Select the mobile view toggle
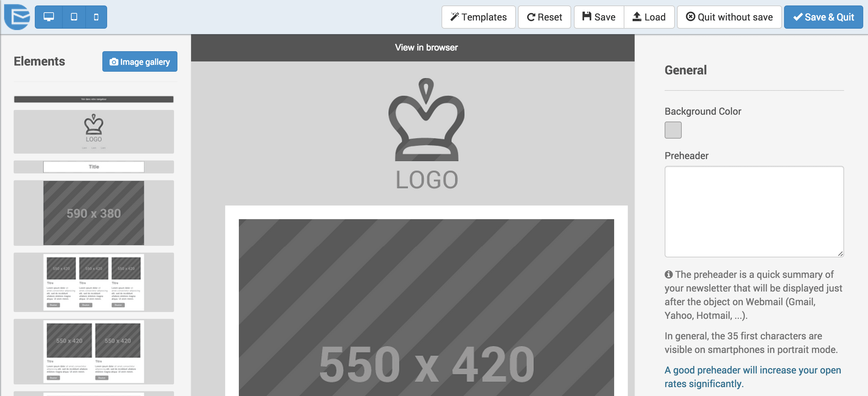868x396 pixels. 96,16
